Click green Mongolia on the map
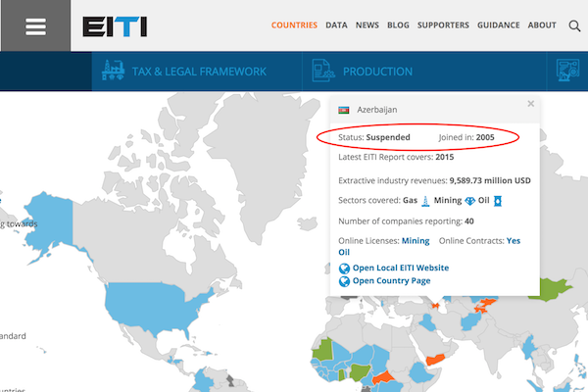The height and width of the screenshot is (392, 588). pos(551,290)
